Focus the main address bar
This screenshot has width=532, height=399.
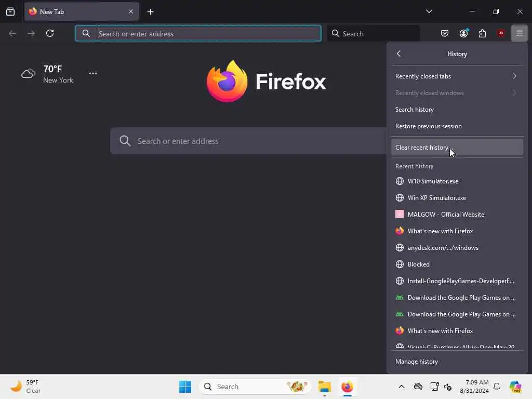coord(198,34)
